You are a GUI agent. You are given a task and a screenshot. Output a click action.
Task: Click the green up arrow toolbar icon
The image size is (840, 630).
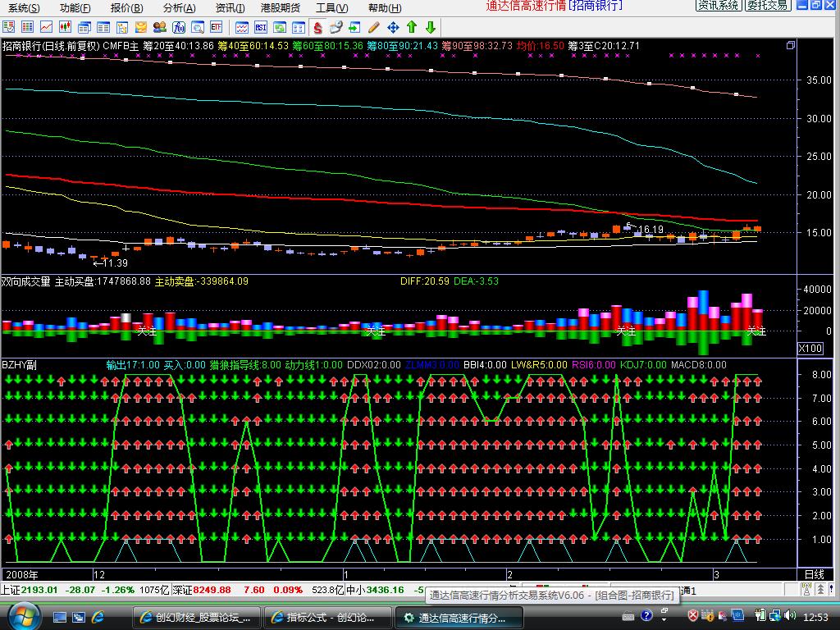[x=412, y=27]
